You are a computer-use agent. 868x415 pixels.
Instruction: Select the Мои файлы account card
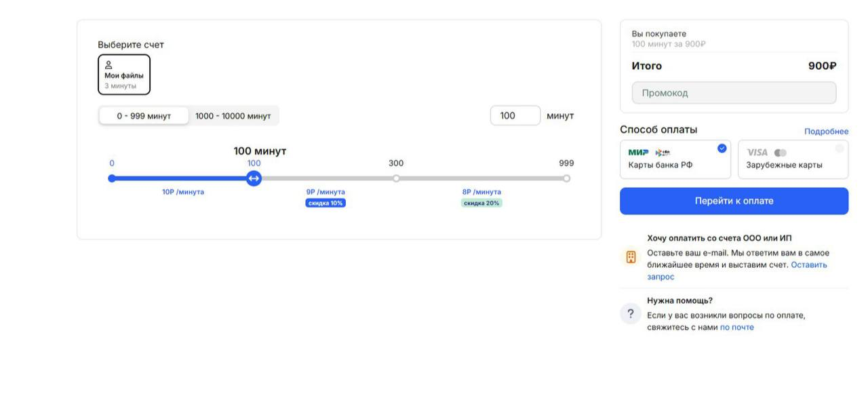(x=124, y=75)
